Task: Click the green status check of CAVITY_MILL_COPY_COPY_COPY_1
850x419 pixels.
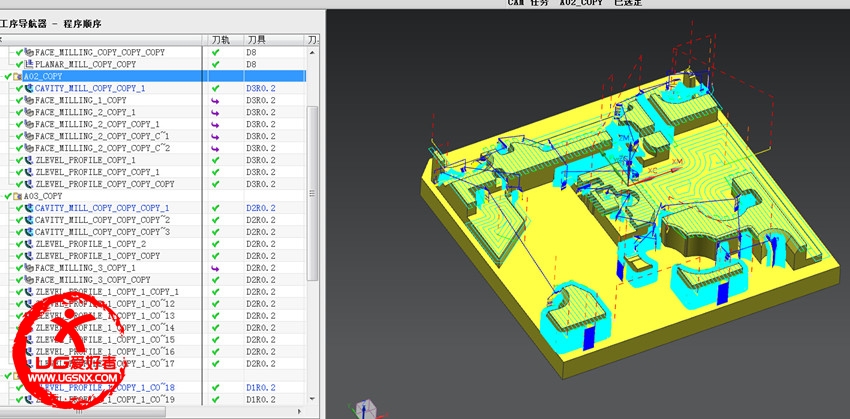Action: (19, 208)
